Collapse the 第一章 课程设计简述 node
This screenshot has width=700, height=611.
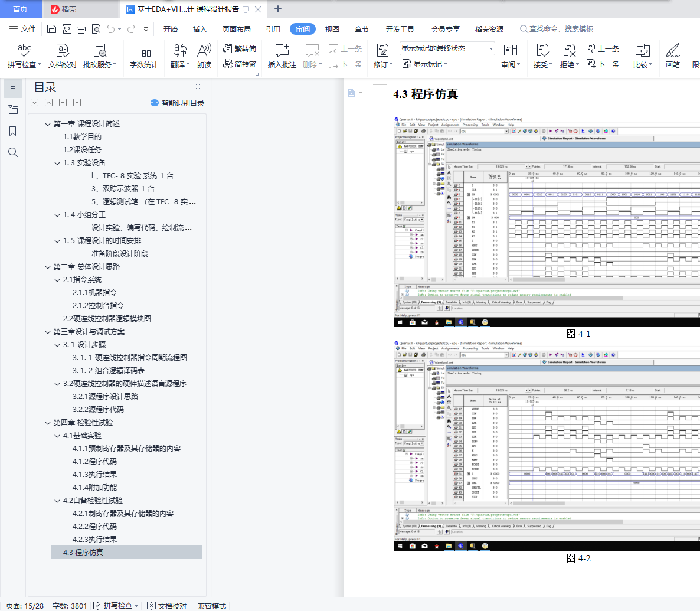[48, 124]
